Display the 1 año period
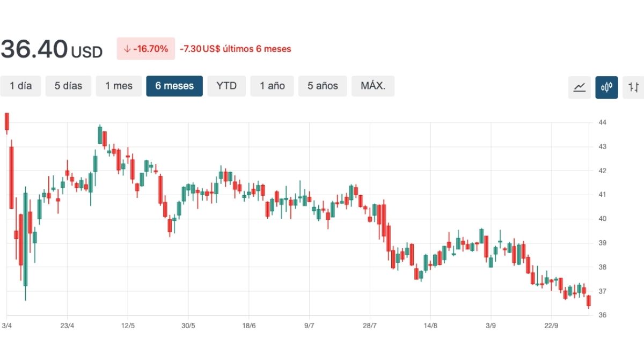 tap(272, 86)
